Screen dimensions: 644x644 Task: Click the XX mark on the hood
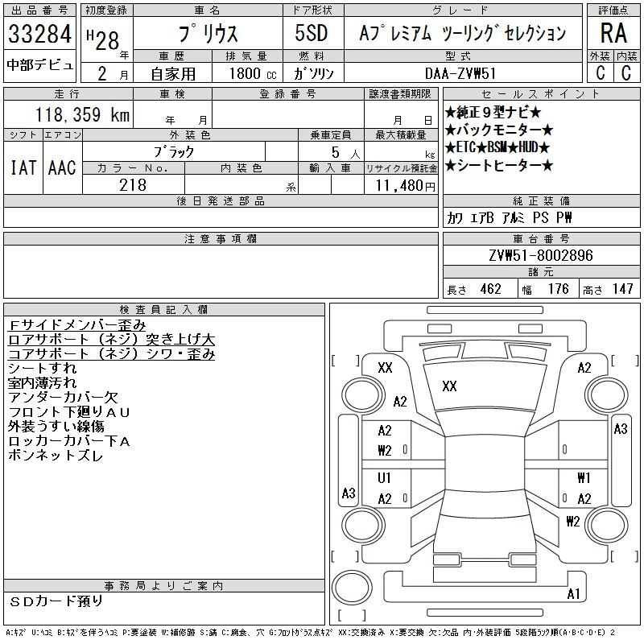coord(449,387)
